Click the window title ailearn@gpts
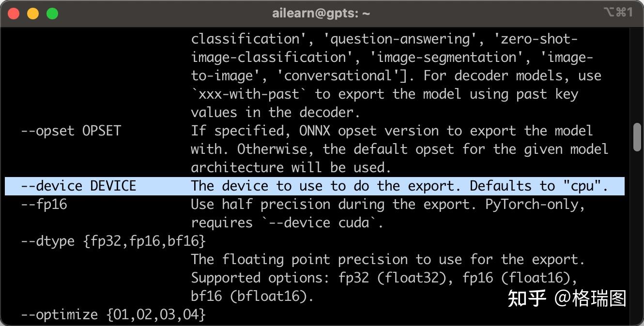 point(321,14)
